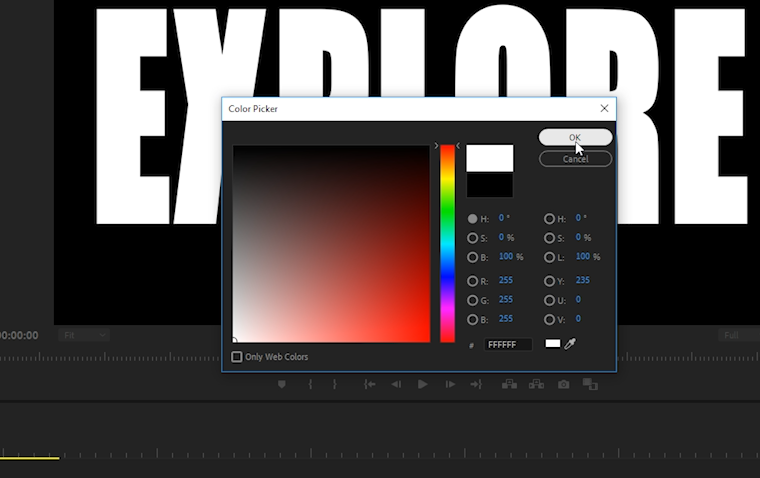Click the saturation-brightness color field
The height and width of the screenshot is (478, 760).
click(x=331, y=243)
